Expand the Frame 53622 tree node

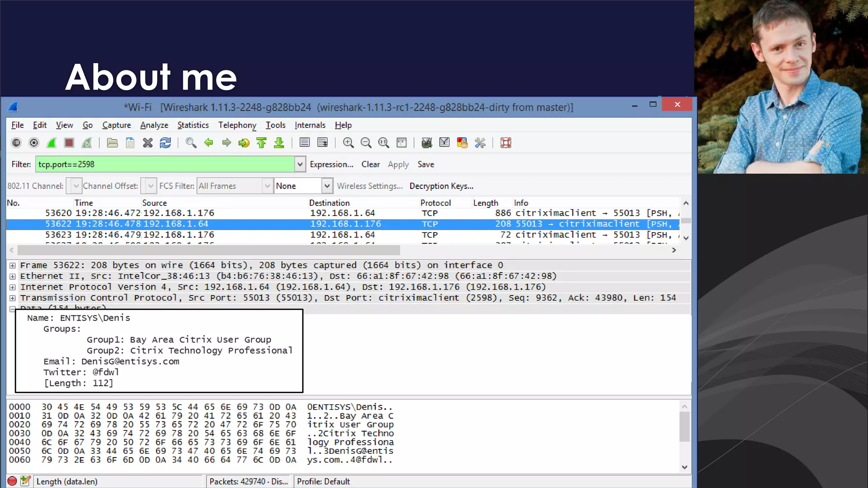point(13,266)
